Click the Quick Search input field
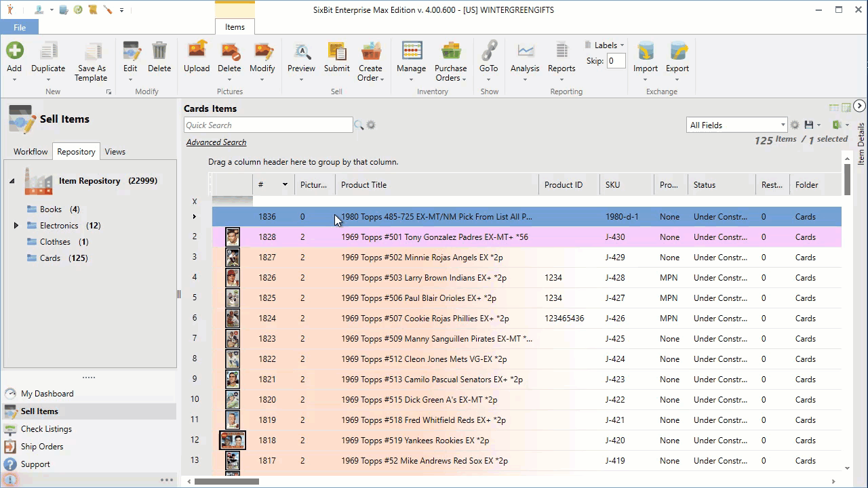868x488 pixels. pyautogui.click(x=268, y=125)
